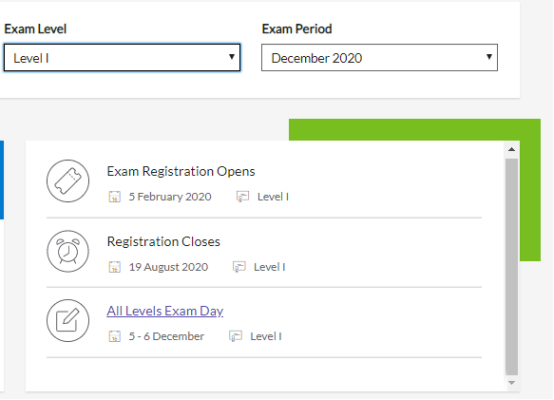The width and height of the screenshot is (554, 400).
Task: Click the 5 February 2020 date text
Action: click(x=170, y=196)
